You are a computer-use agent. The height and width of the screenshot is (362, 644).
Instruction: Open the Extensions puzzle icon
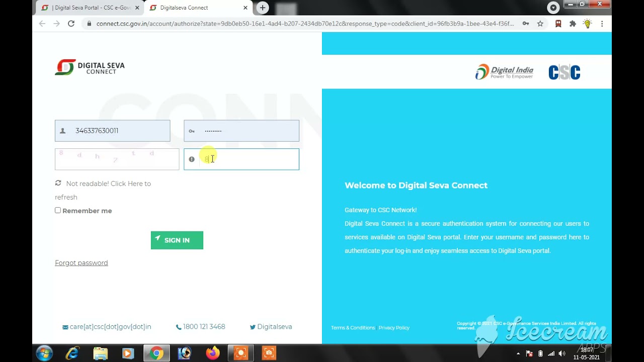click(x=573, y=24)
